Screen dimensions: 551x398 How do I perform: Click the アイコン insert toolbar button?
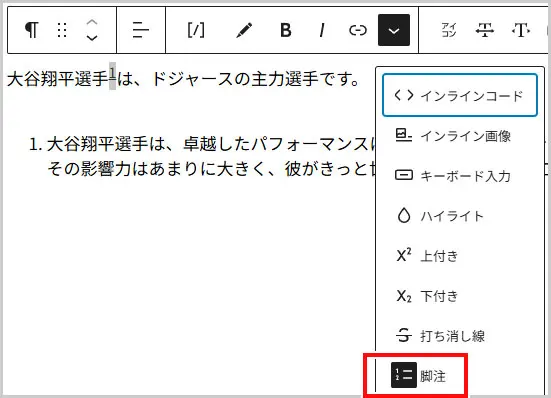[x=449, y=30]
